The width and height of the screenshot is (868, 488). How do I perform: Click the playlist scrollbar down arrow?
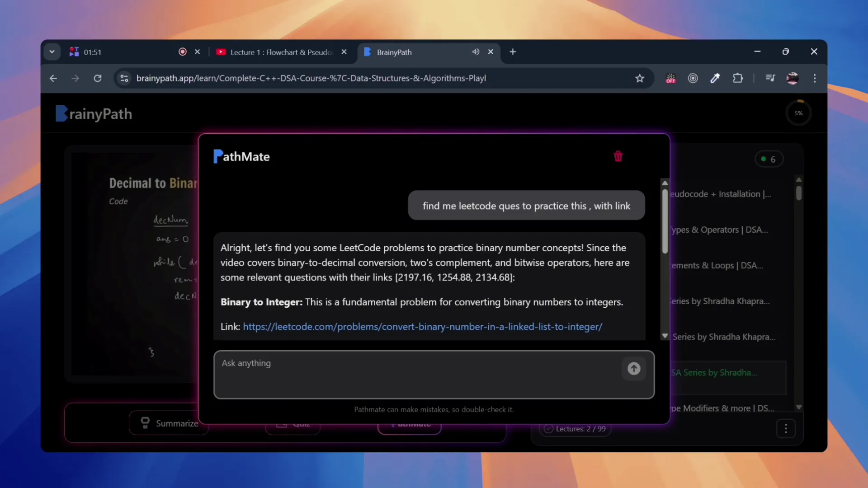[799, 407]
